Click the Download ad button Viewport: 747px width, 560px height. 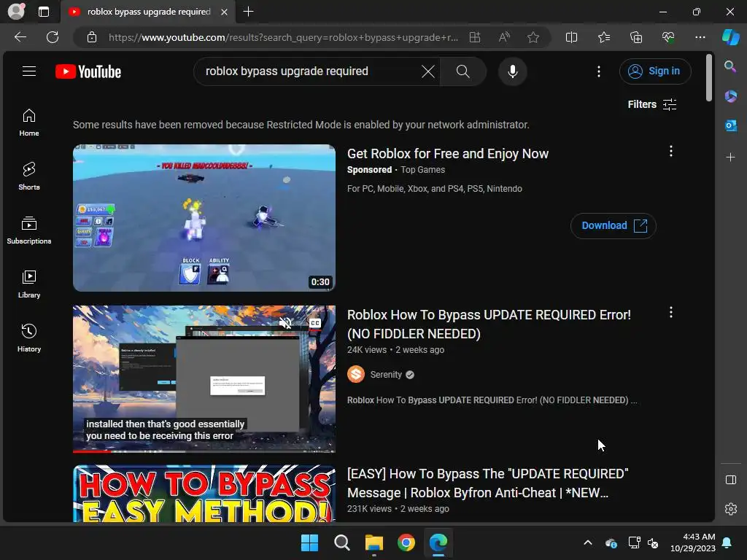[613, 226]
